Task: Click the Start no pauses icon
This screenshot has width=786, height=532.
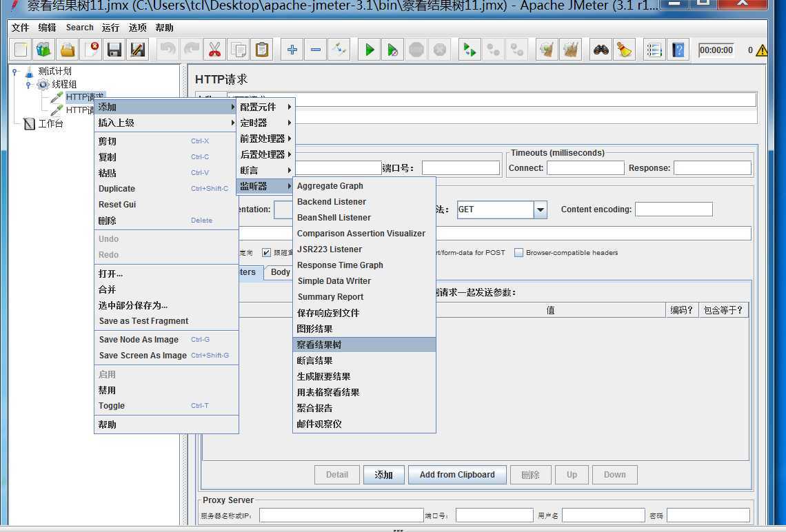Action: (393, 50)
